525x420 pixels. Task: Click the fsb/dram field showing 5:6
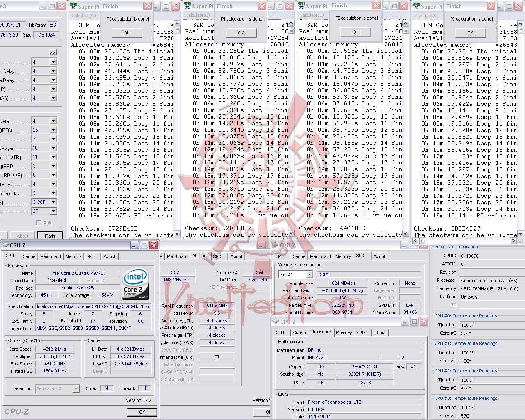click(52, 25)
